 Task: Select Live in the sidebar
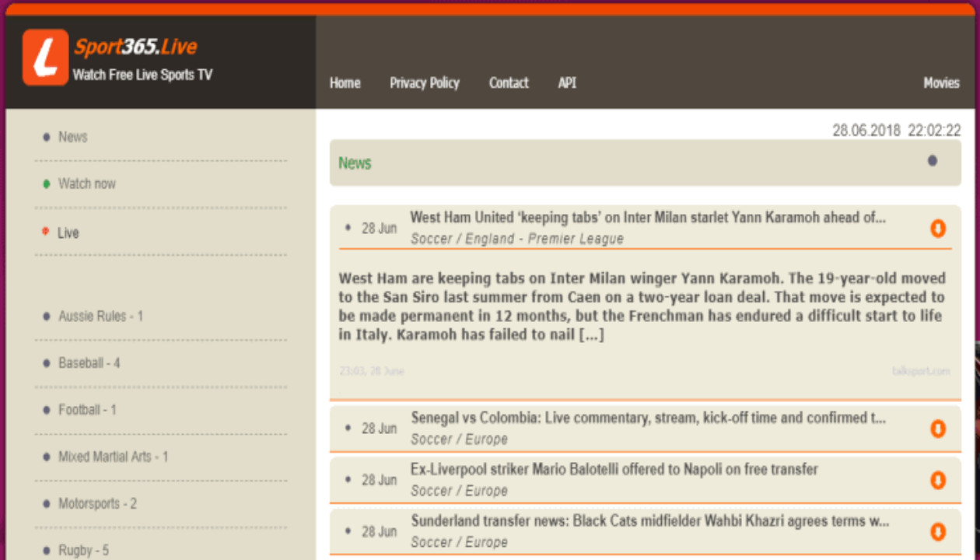click(68, 233)
